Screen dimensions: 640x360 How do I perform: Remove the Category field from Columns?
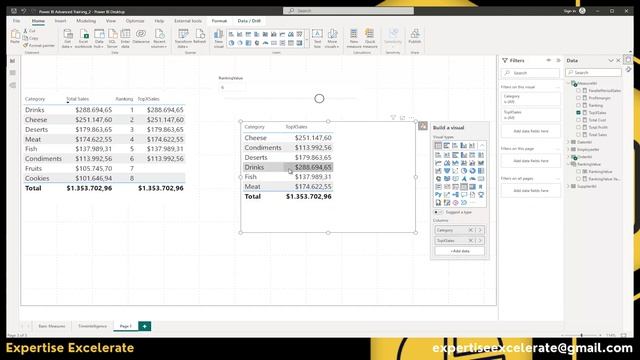[x=471, y=230]
